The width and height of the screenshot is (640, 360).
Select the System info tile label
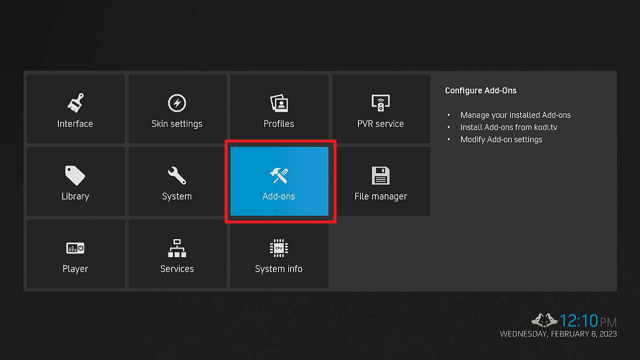coord(279,269)
